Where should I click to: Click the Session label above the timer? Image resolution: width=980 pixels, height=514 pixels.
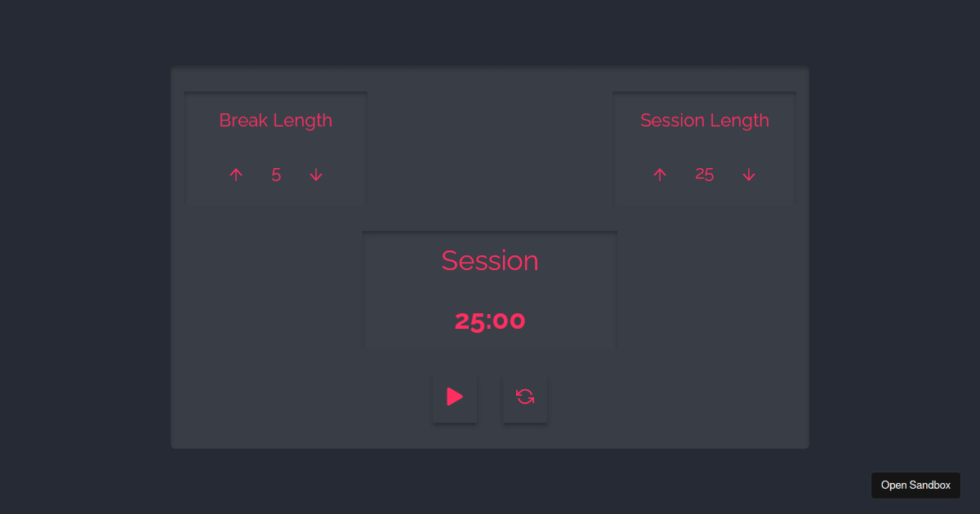pyautogui.click(x=489, y=260)
